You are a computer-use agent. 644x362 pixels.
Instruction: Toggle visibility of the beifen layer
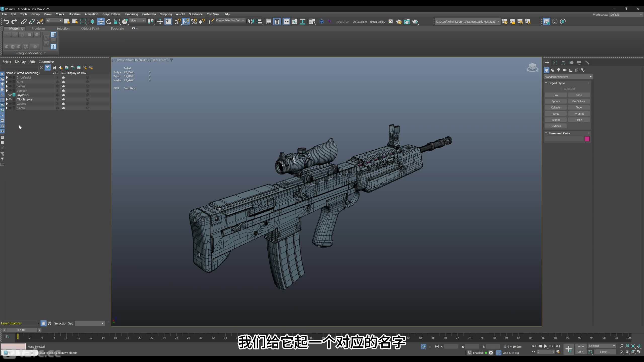[x=10, y=86]
